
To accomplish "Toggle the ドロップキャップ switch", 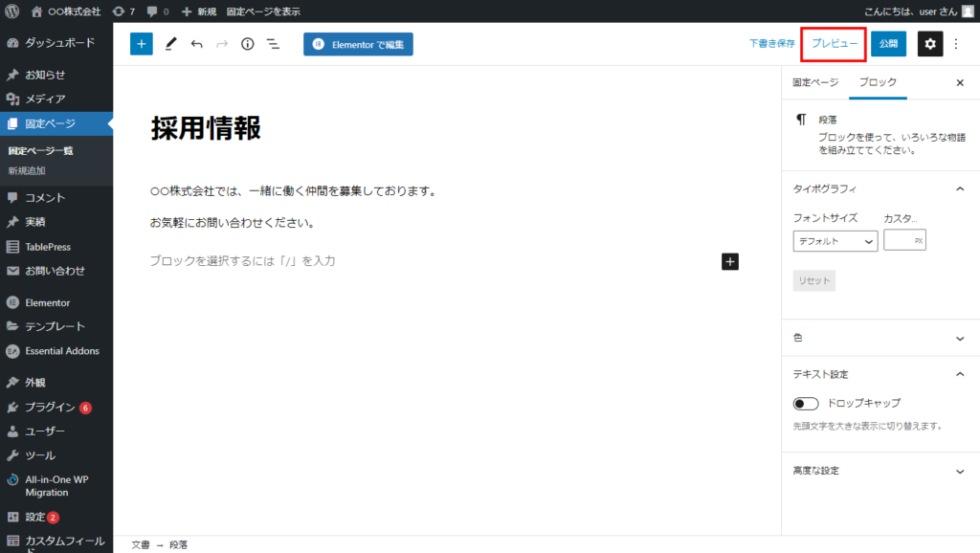I will coord(806,404).
